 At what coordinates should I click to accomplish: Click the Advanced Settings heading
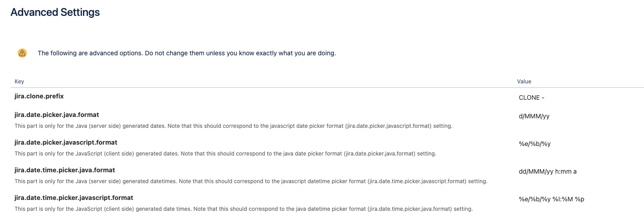click(55, 12)
